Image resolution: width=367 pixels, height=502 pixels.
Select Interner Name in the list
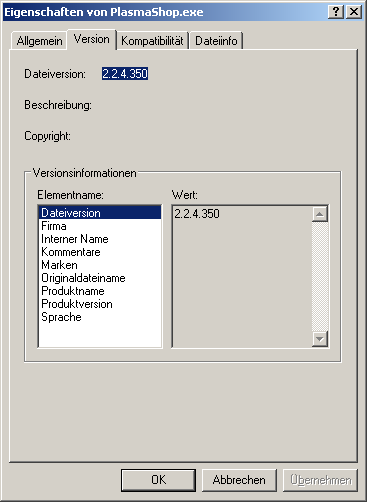100,239
